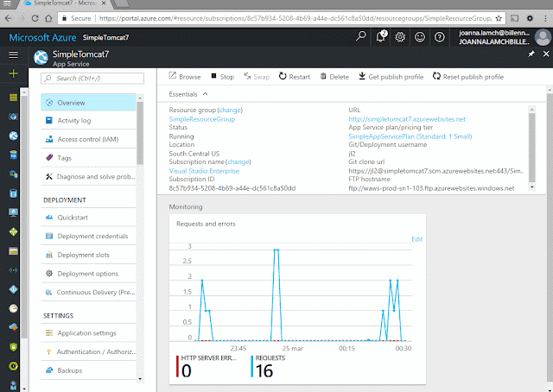553x392 pixels.
Task: Open the simpletomcat7.azurewebsites.net URL link
Action: click(x=407, y=119)
